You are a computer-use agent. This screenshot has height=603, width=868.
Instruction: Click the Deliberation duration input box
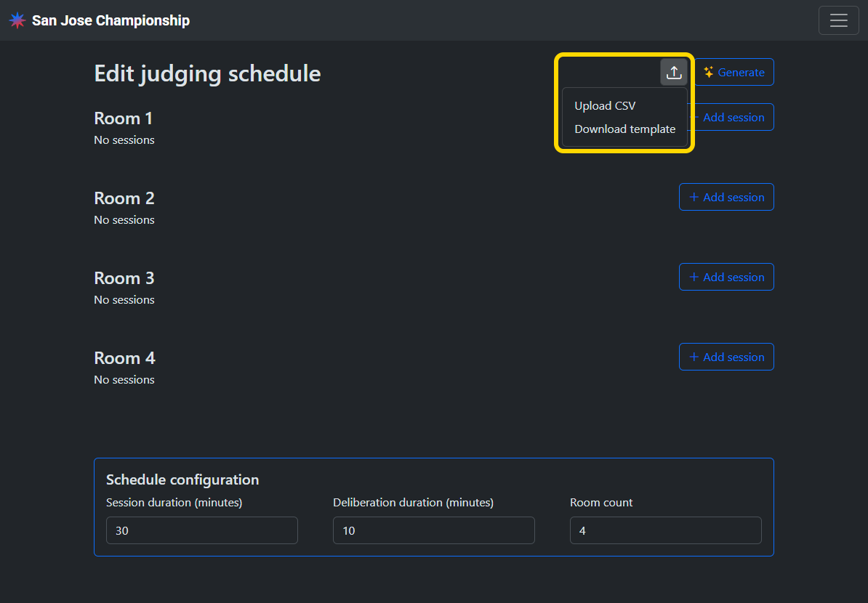pos(433,530)
